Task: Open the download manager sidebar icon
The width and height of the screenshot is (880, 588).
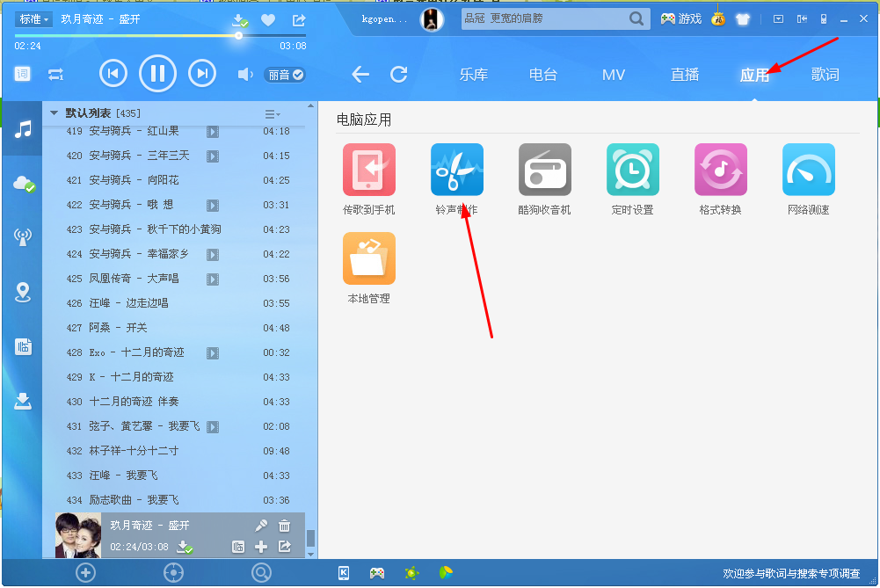Action: (23, 401)
